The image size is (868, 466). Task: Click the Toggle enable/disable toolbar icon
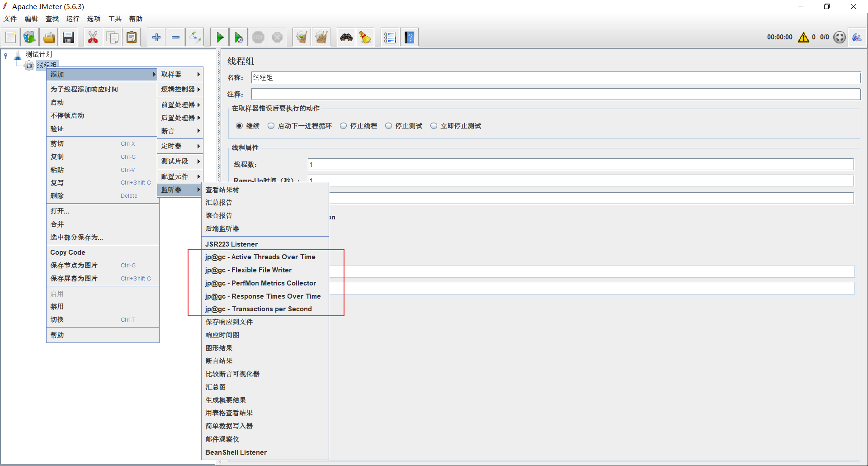[195, 37]
